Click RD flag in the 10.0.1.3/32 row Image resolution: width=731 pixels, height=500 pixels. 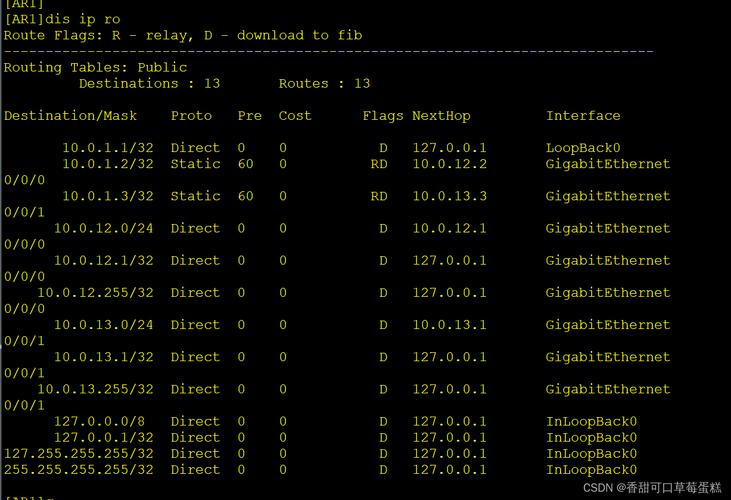pos(379,196)
